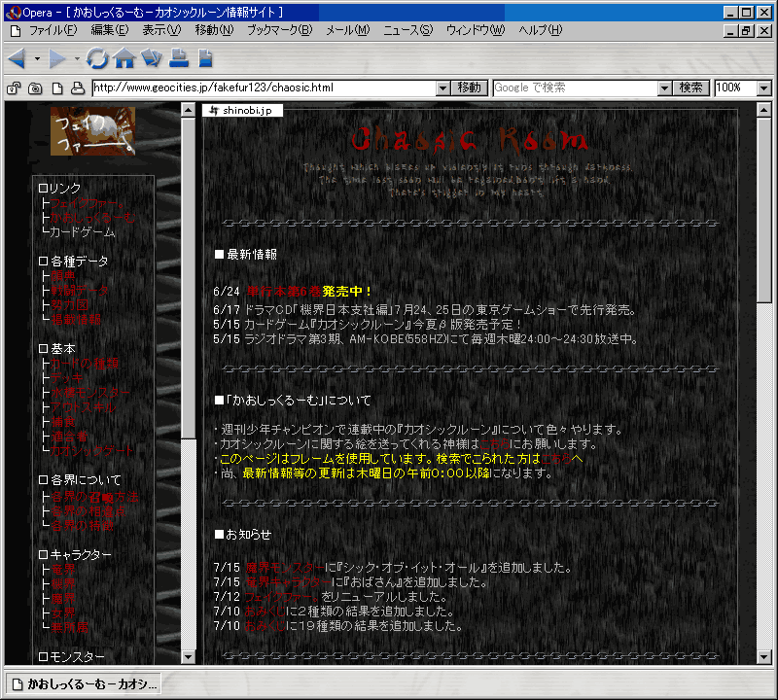Click the main page vertical scrollbar thumb
Viewport: 778px width, 700px height.
764,210
